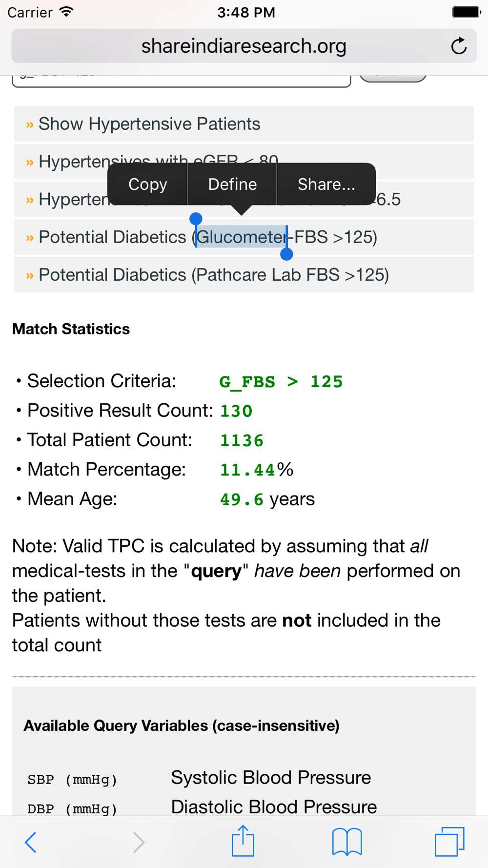This screenshot has width=488, height=868.
Task: Tap Potential Diabetics prefix of the Glucometer query
Action: point(112,237)
